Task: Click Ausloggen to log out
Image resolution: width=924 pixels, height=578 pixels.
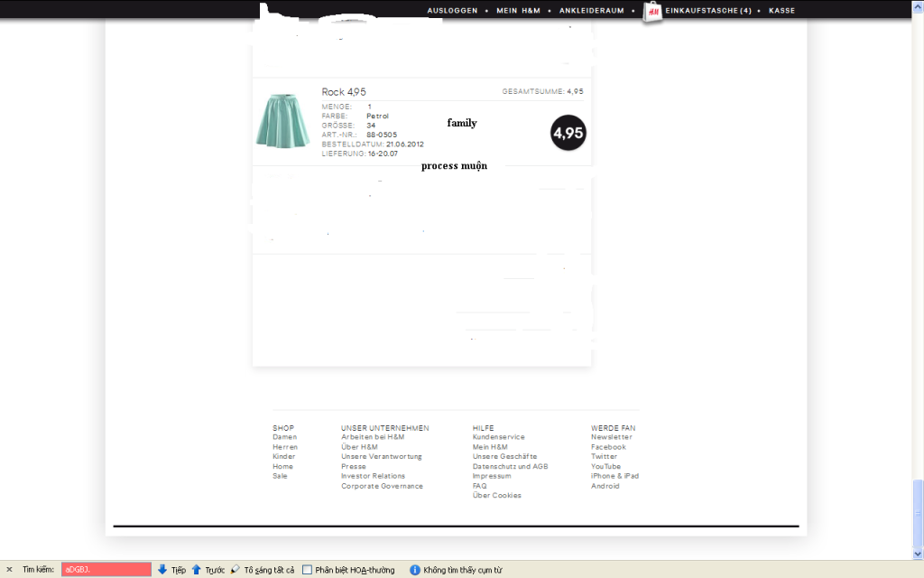Action: (x=452, y=11)
